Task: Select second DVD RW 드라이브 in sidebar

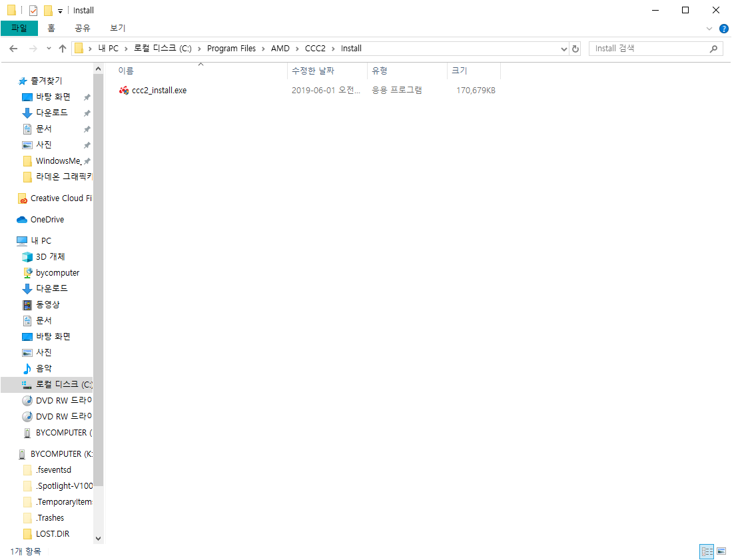Action: pyautogui.click(x=63, y=416)
